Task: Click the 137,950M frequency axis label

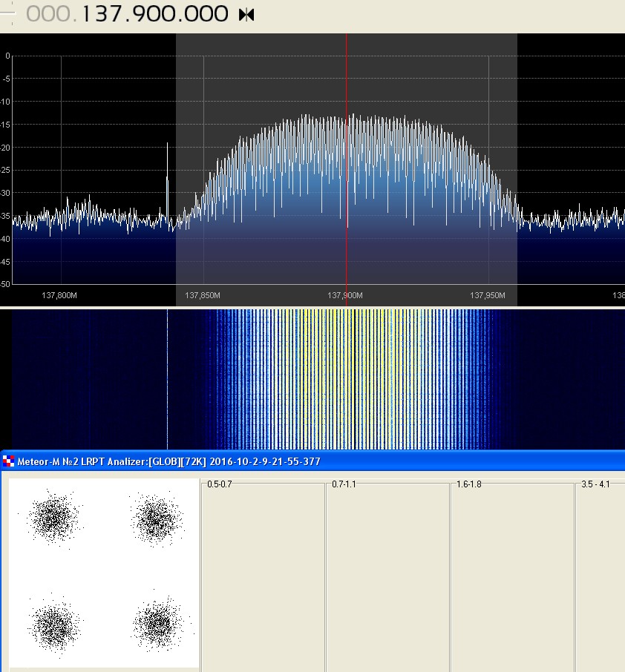Action: [x=487, y=295]
